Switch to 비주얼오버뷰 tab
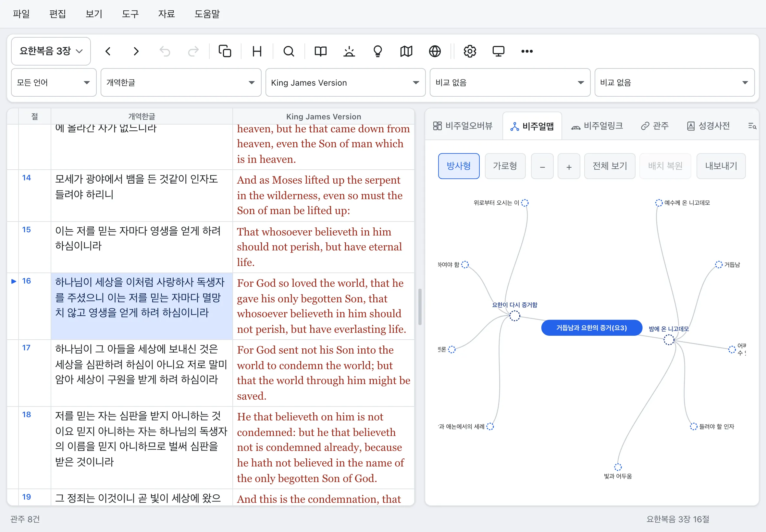Viewport: 766px width, 532px height. (x=463, y=126)
